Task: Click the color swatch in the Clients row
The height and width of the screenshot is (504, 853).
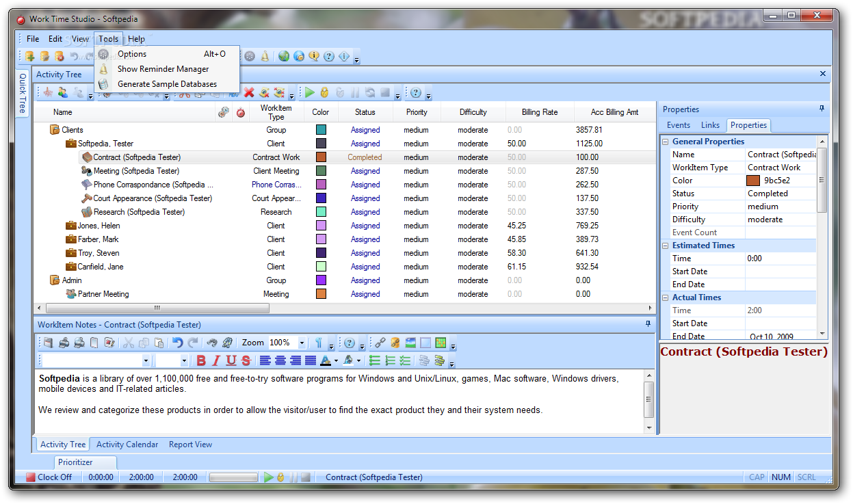Action: click(x=321, y=130)
